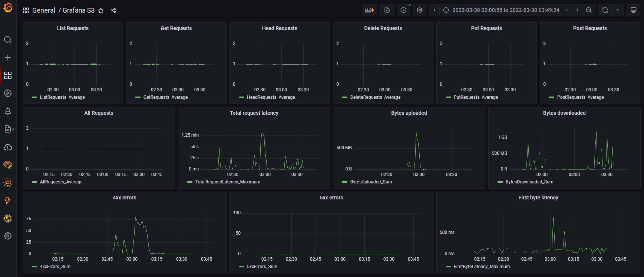Click the cloud icon in the sidebar
Viewport: 644px width, 277px height.
[x=8, y=147]
